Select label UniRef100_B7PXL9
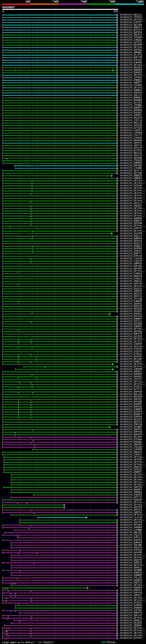 (131, 538)
